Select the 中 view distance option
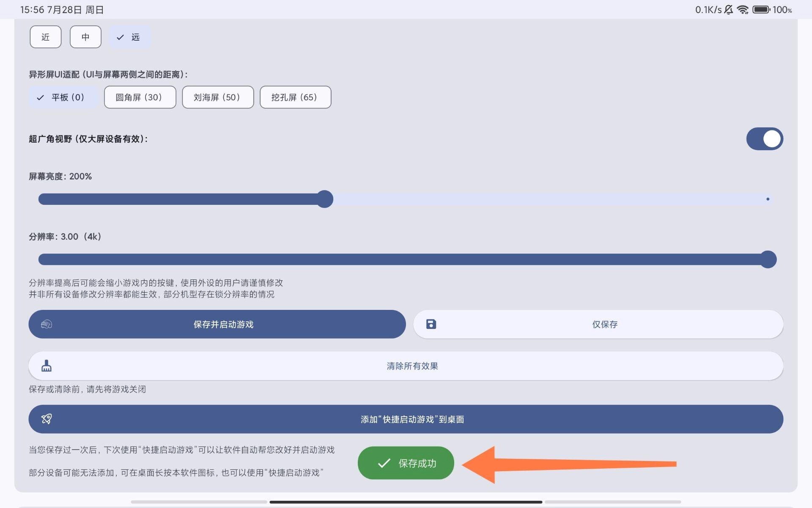 [x=85, y=37]
